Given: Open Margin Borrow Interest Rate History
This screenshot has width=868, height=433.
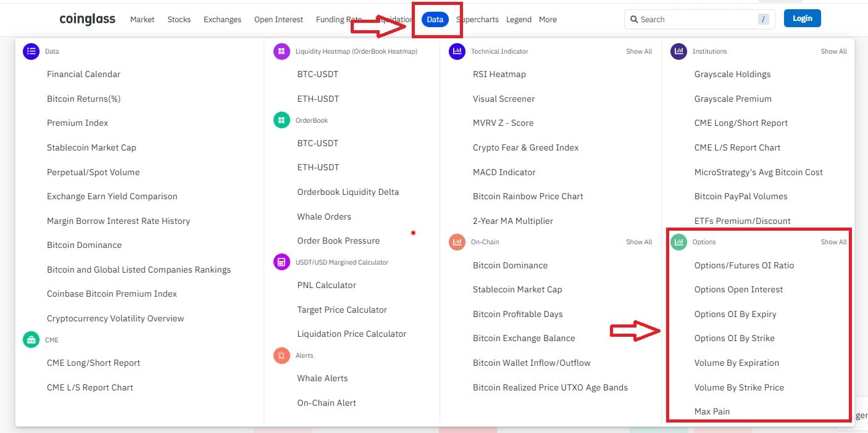Looking at the screenshot, I should [x=119, y=221].
